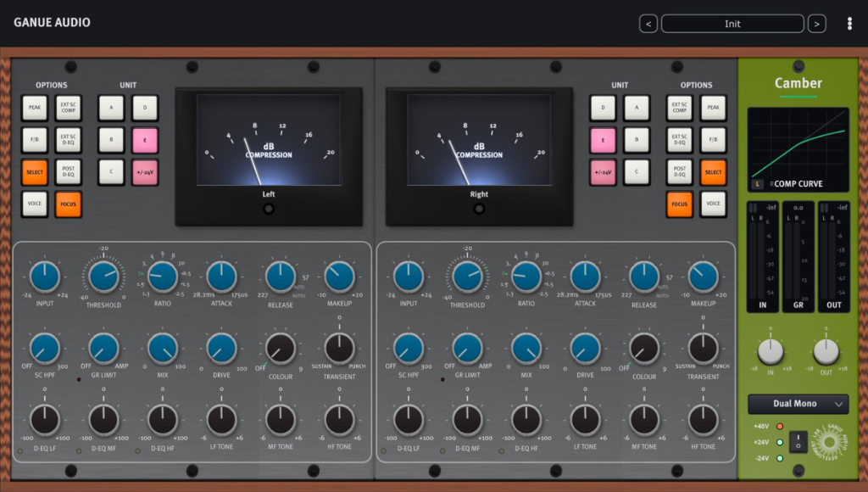This screenshot has width=868, height=492.
Task: Select unit B on the left channel
Action: [x=111, y=140]
